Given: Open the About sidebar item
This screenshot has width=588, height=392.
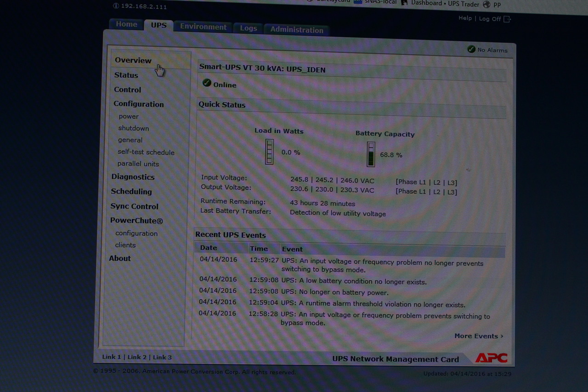Looking at the screenshot, I should pos(119,258).
